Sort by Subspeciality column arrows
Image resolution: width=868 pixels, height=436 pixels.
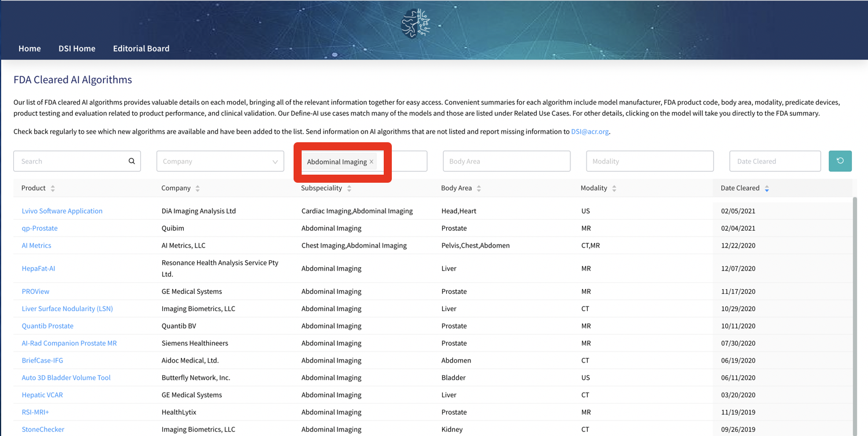click(x=349, y=189)
